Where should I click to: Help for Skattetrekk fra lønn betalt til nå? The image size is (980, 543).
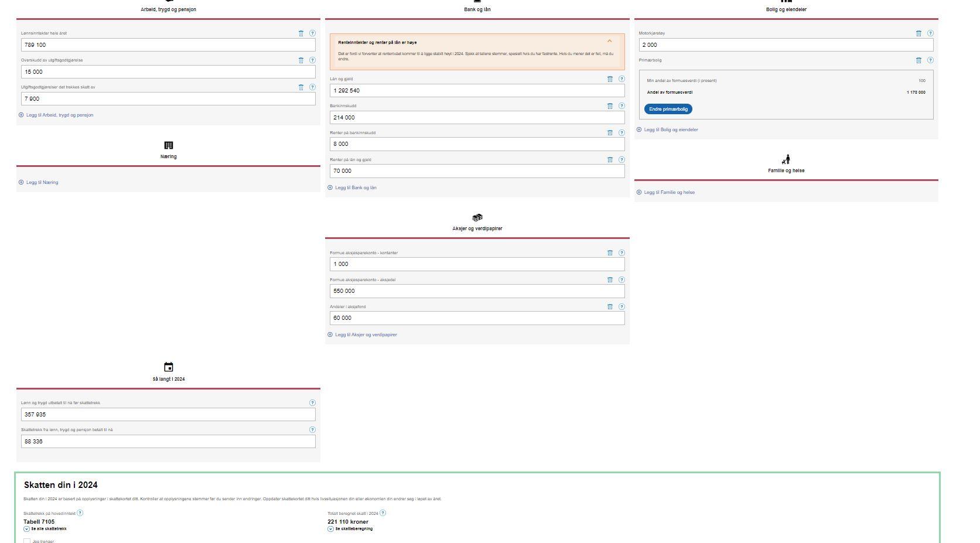(312, 430)
